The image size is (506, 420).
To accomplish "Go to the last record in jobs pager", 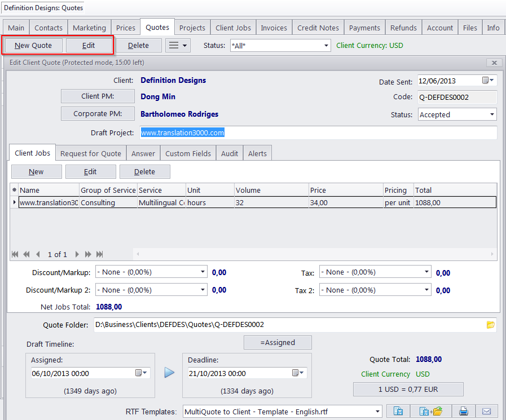I will click(x=99, y=254).
